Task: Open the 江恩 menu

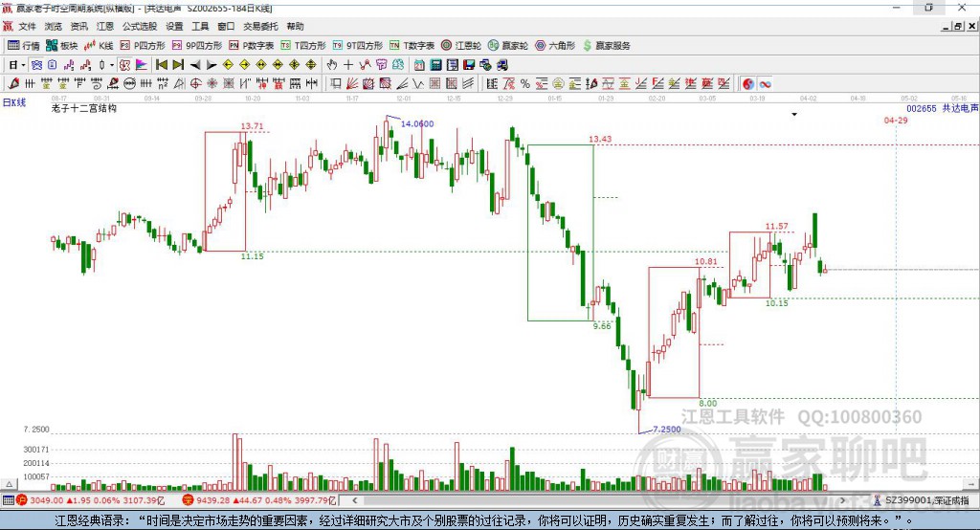Action: click(x=105, y=26)
